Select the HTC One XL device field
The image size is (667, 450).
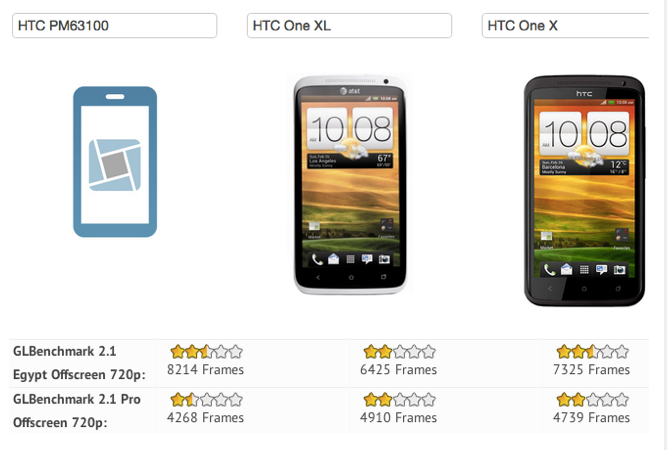pos(349,26)
